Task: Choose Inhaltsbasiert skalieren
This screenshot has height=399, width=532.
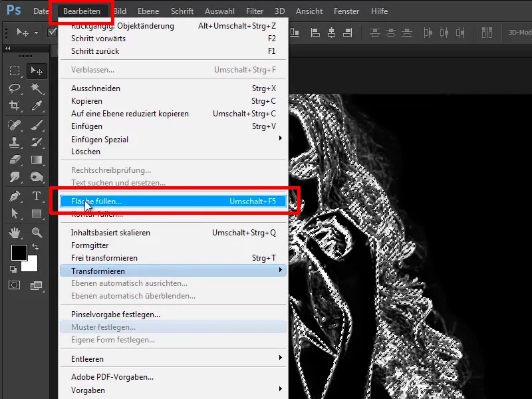Action: point(173,233)
